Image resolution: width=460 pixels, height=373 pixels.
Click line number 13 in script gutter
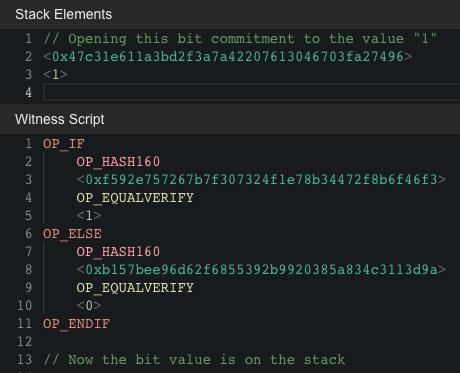pyautogui.click(x=25, y=360)
